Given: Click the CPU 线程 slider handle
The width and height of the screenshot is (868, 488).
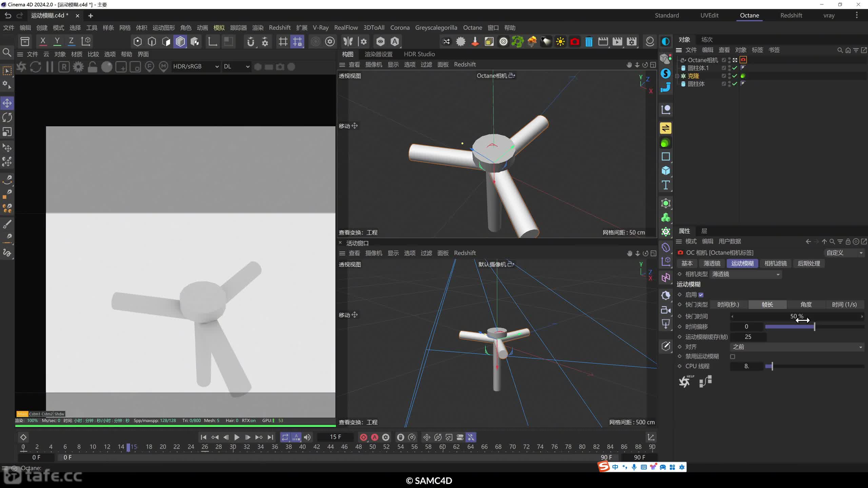Looking at the screenshot, I should [772, 366].
